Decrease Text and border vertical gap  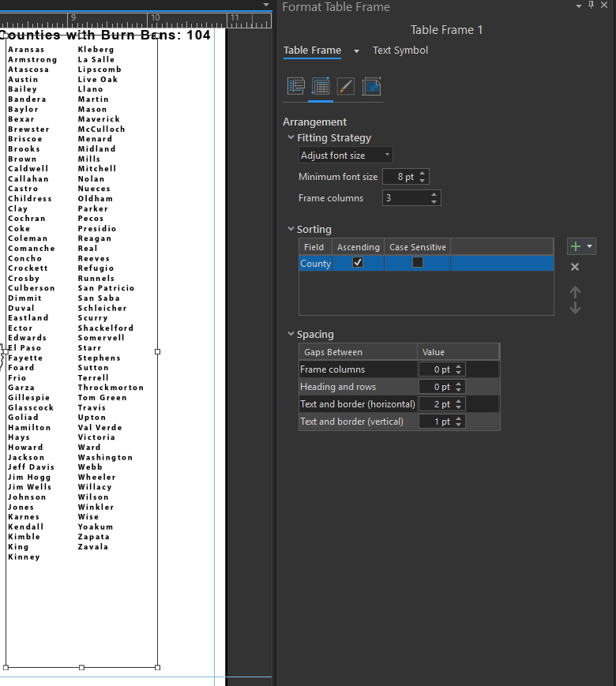pos(458,425)
